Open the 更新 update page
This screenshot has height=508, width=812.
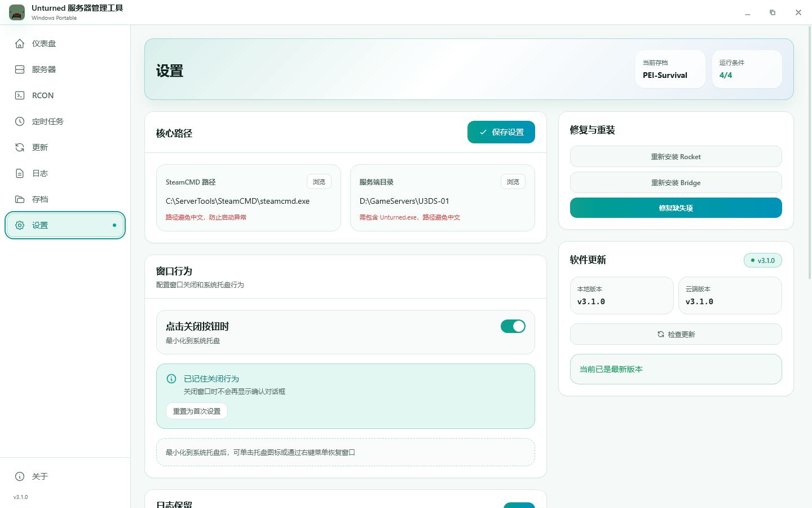[x=65, y=147]
